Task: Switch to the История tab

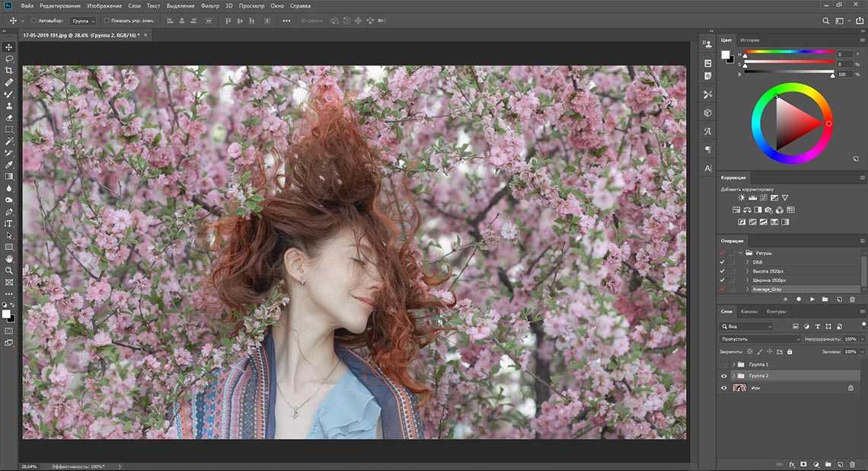Action: click(x=749, y=40)
